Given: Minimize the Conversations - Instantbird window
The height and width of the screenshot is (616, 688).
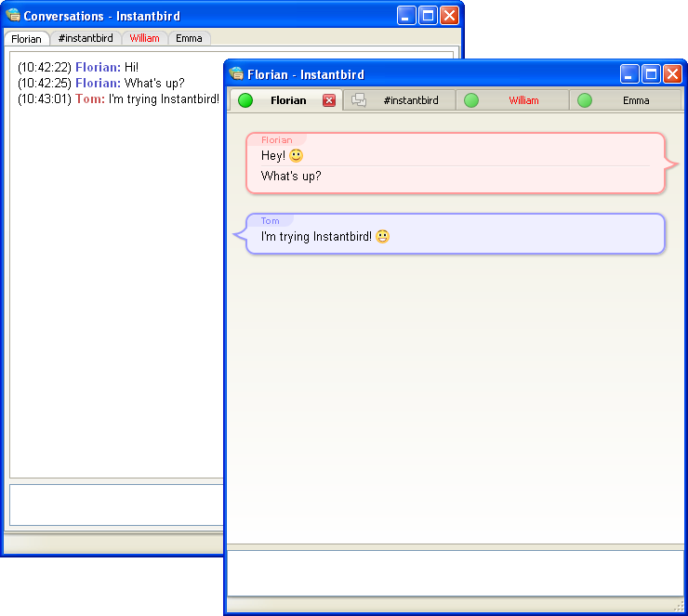Looking at the screenshot, I should tap(406, 16).
